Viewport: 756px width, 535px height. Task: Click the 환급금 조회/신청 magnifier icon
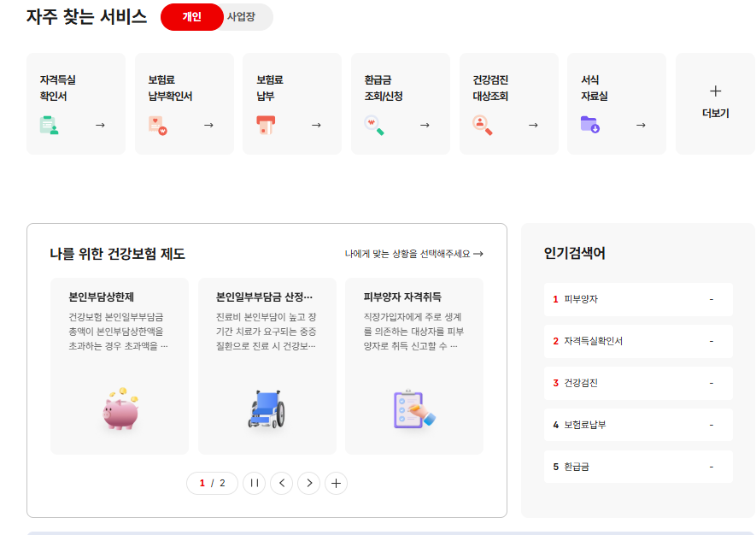coord(374,126)
